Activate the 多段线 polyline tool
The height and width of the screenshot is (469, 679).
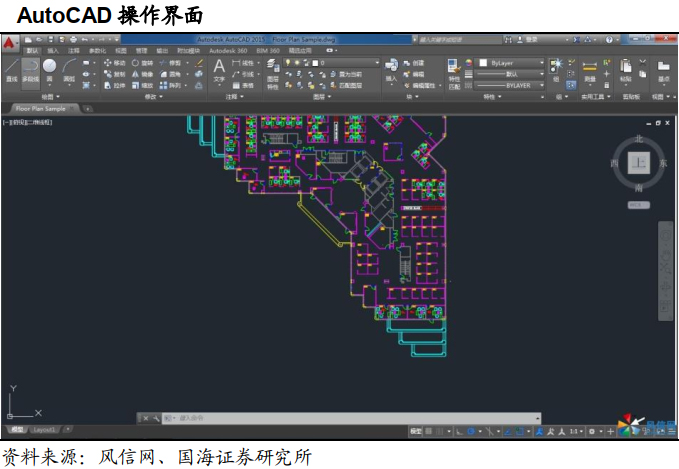30,68
